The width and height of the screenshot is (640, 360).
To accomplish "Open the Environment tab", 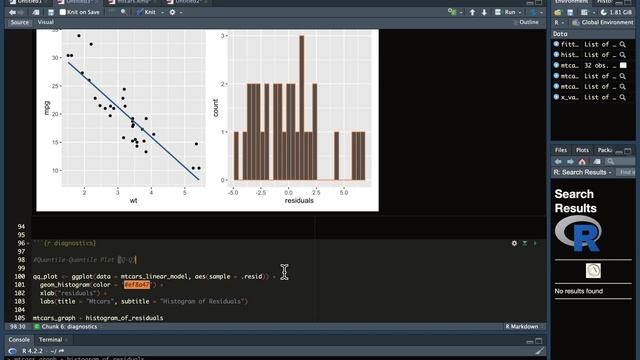I will coord(571,2).
